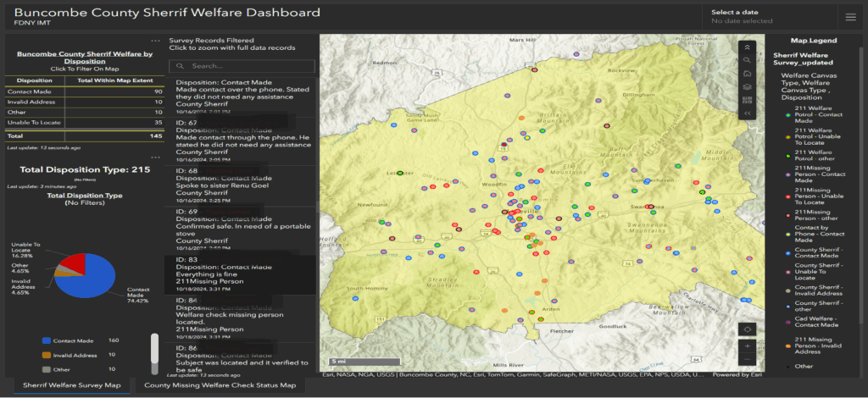Open the basemap gallery grid tool
868x398 pixels.
click(747, 100)
